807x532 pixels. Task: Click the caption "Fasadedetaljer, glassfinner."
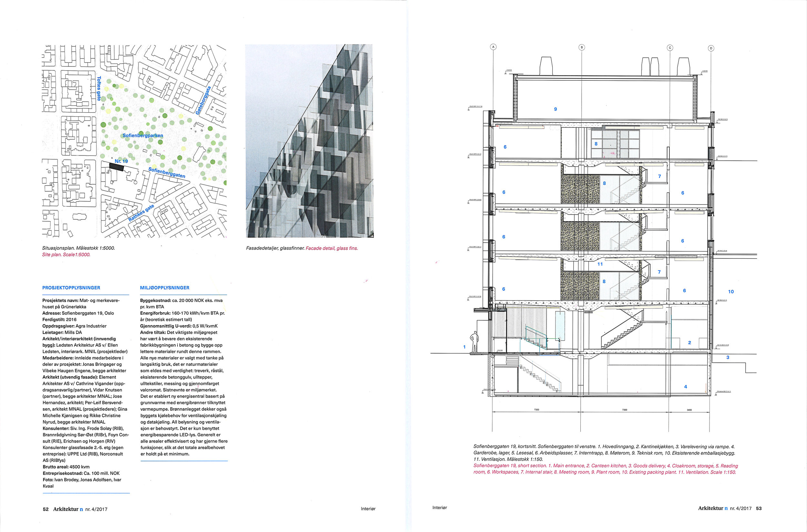pyautogui.click(x=275, y=248)
